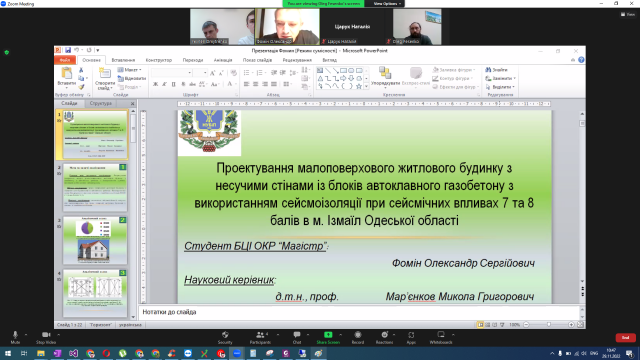The width and height of the screenshot is (640, 360).
Task: Open Zoom View Options dropdown
Action: coord(387,4)
